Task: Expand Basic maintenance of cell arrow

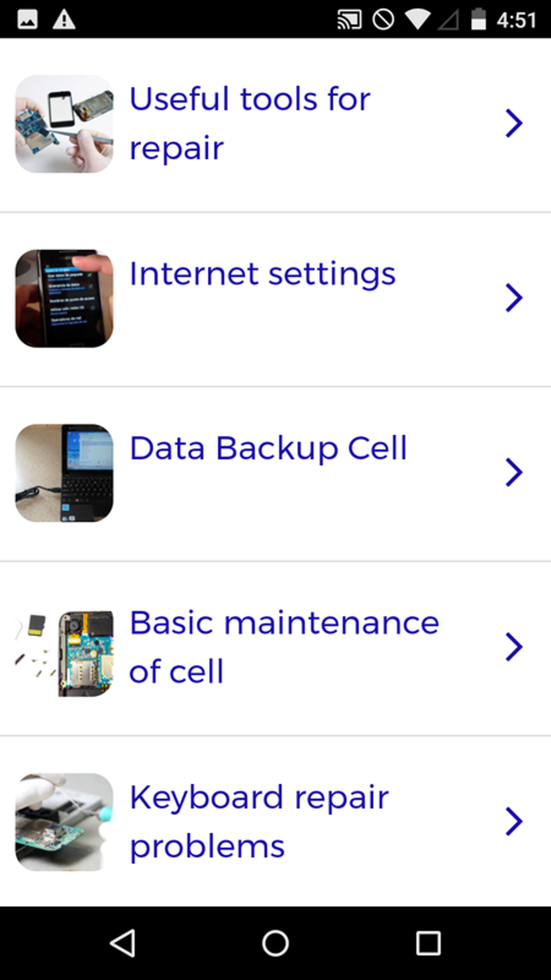Action: pyautogui.click(x=514, y=647)
